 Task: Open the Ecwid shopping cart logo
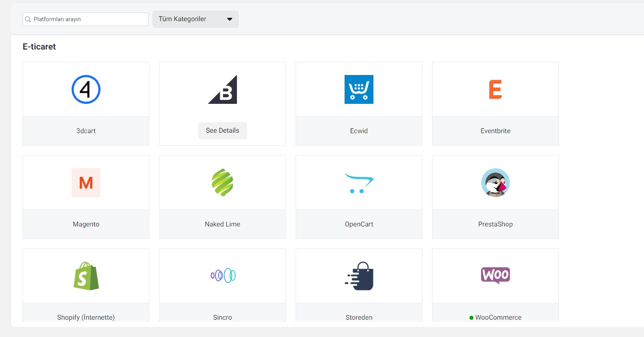(x=359, y=89)
